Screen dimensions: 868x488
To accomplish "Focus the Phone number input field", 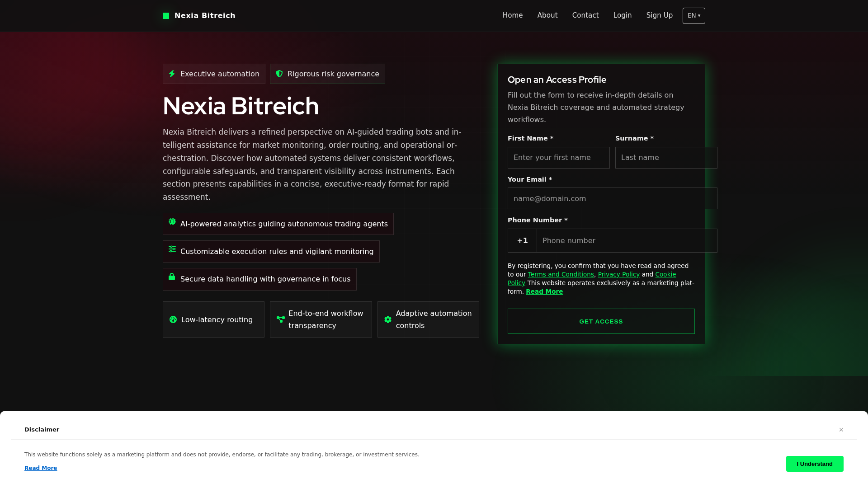I will (x=627, y=240).
